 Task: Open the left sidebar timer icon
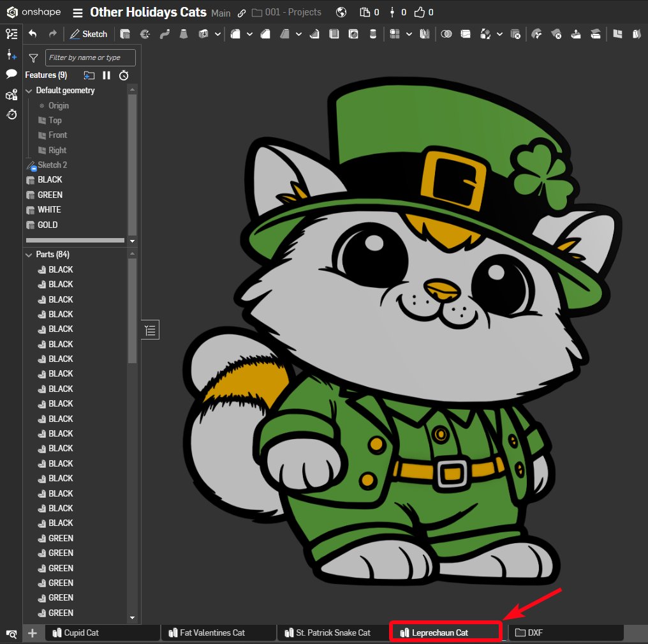pyautogui.click(x=11, y=114)
